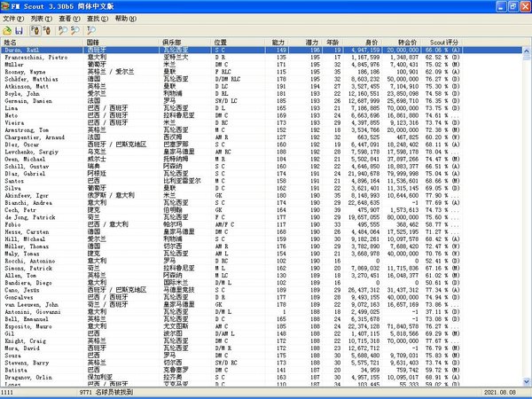Screen dimensions: 532x399
Task: Minimize the FM Scout window
Action: click(502, 6)
